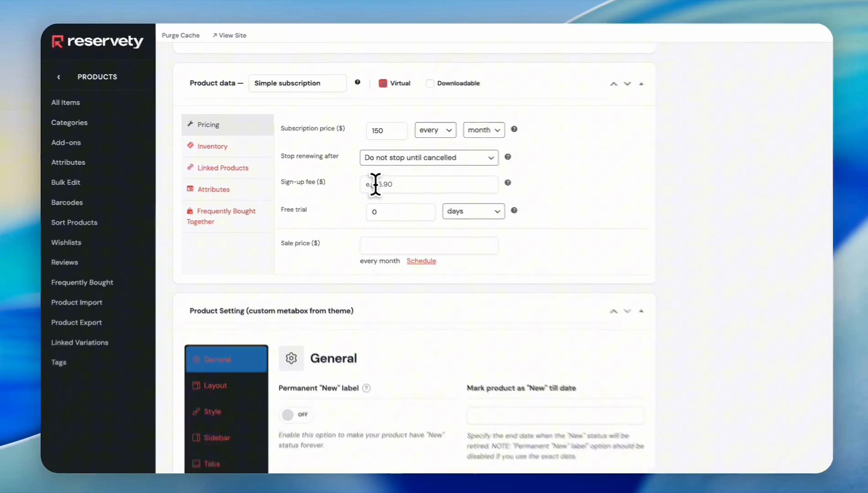Uncheck the Virtual checkbox

click(383, 84)
